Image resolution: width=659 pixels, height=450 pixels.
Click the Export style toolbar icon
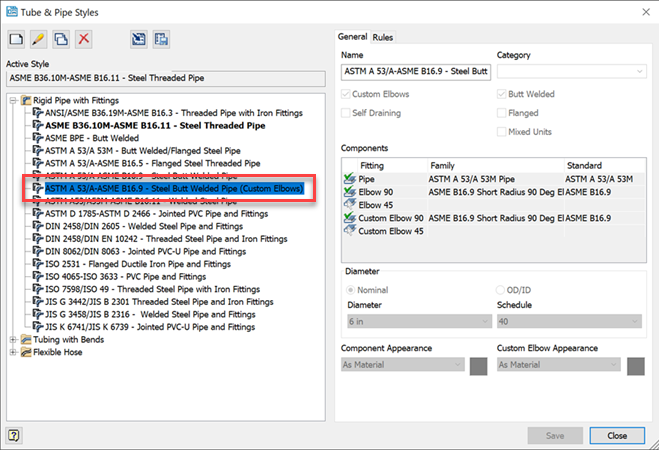point(161,39)
